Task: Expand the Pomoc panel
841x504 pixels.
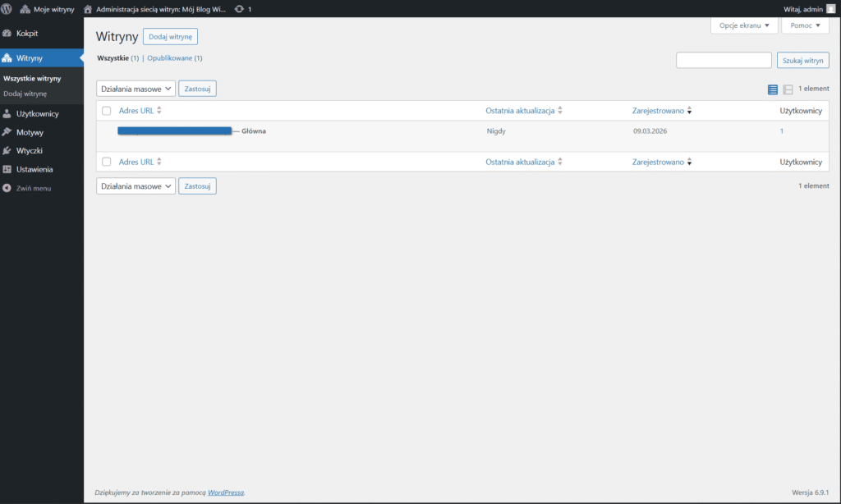Action: (804, 25)
